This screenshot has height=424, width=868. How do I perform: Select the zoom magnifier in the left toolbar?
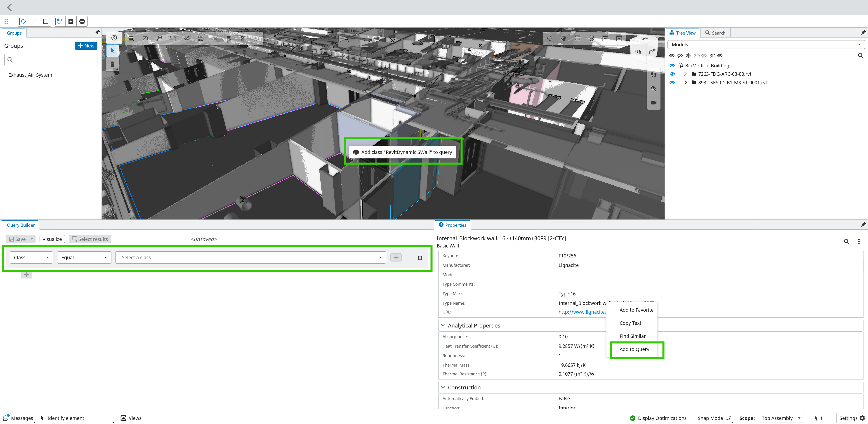[x=159, y=38]
